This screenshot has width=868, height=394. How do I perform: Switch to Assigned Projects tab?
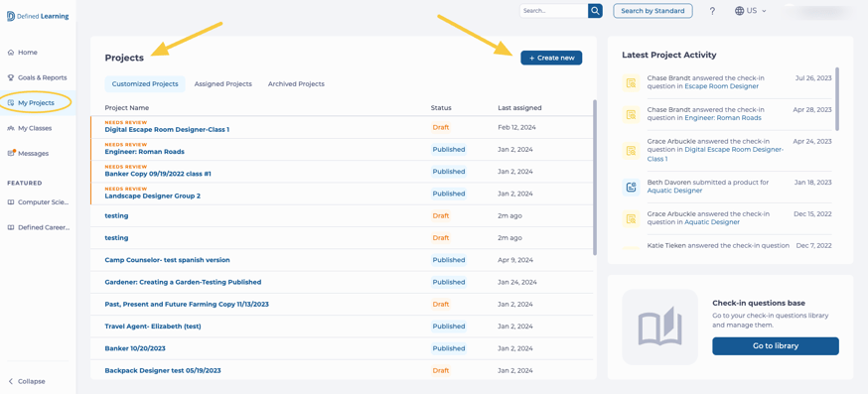223,84
